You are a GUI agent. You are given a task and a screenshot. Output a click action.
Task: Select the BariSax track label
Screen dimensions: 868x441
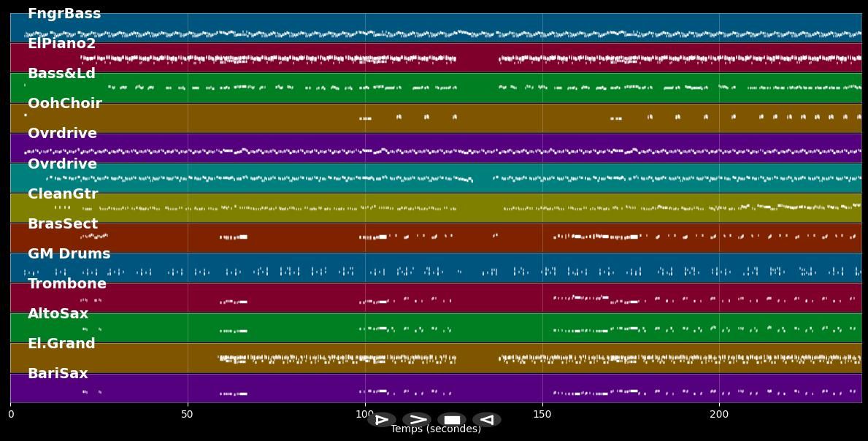[x=58, y=374]
